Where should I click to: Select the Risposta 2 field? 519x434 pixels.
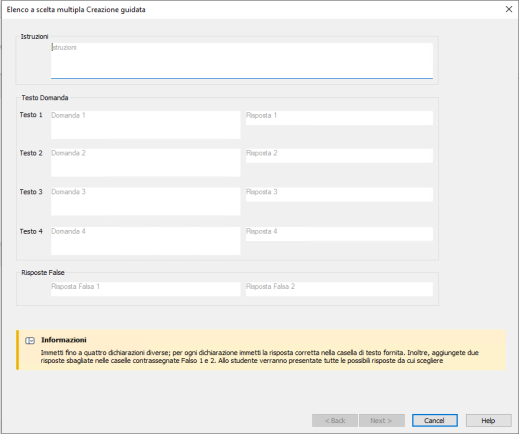339,156
